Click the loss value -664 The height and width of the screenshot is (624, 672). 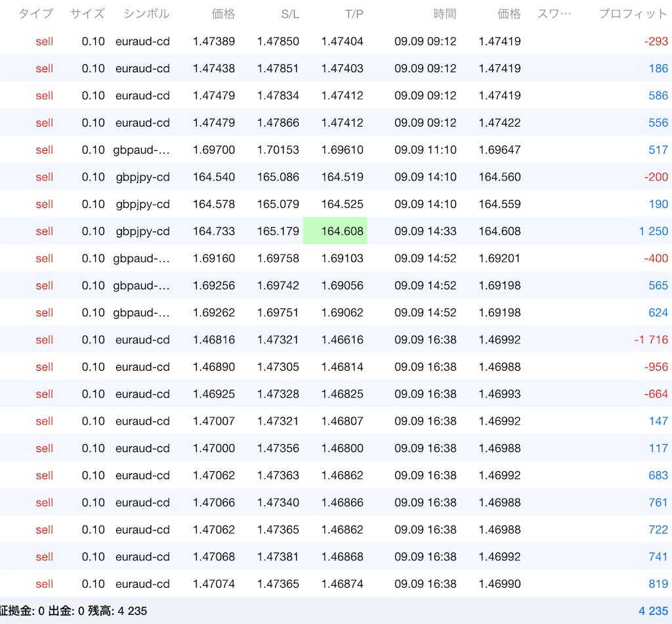click(656, 394)
